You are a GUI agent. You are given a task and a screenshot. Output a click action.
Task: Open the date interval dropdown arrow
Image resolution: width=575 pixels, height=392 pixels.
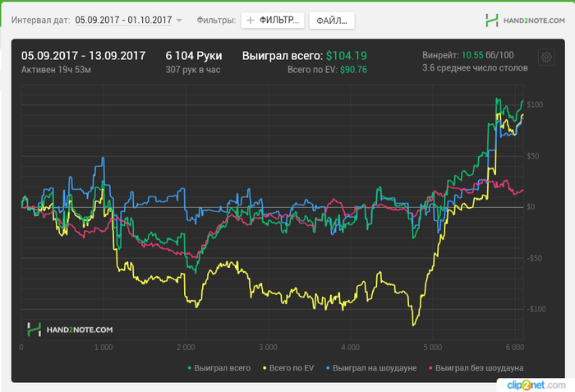179,21
